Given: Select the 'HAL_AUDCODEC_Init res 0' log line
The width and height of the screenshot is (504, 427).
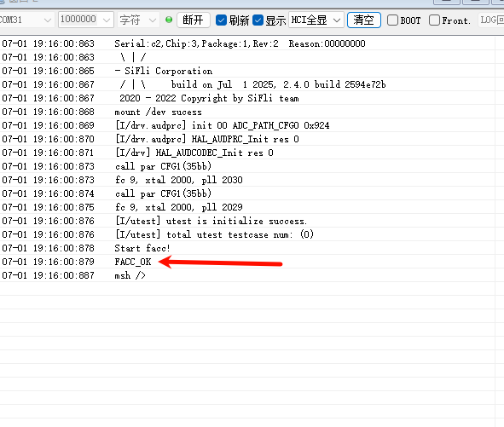Looking at the screenshot, I should [194, 153].
